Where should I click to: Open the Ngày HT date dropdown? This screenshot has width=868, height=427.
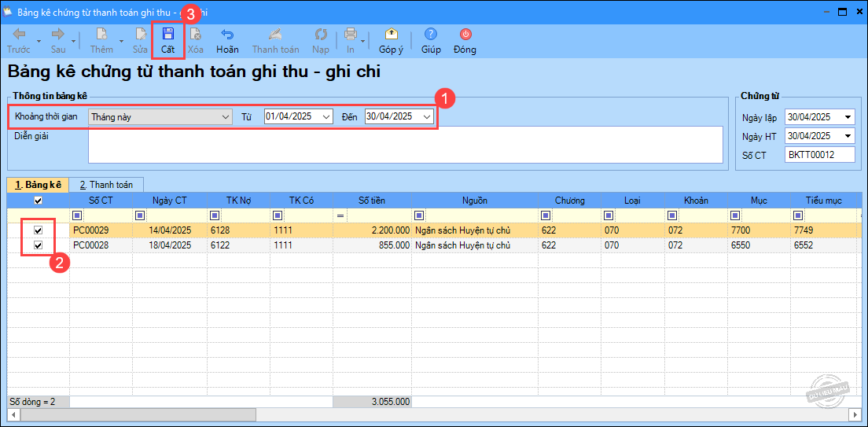[x=848, y=136]
